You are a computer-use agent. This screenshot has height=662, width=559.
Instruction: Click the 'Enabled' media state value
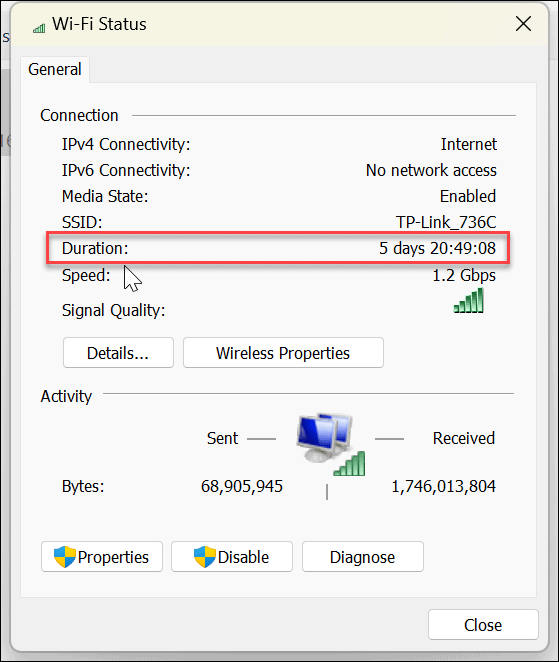tap(468, 196)
